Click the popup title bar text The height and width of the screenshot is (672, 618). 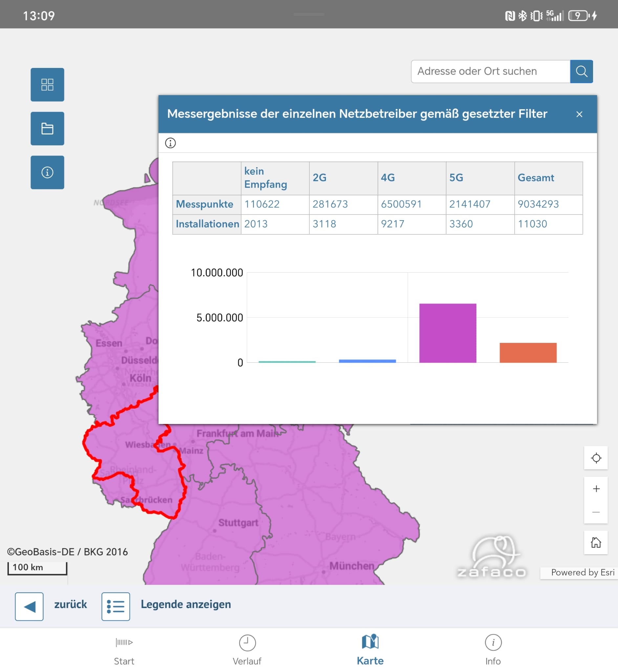click(x=357, y=114)
